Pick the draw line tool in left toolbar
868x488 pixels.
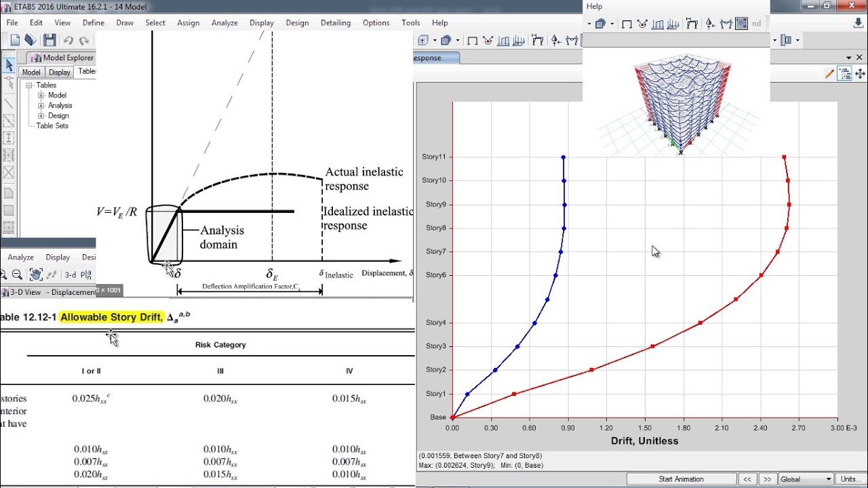[9, 104]
